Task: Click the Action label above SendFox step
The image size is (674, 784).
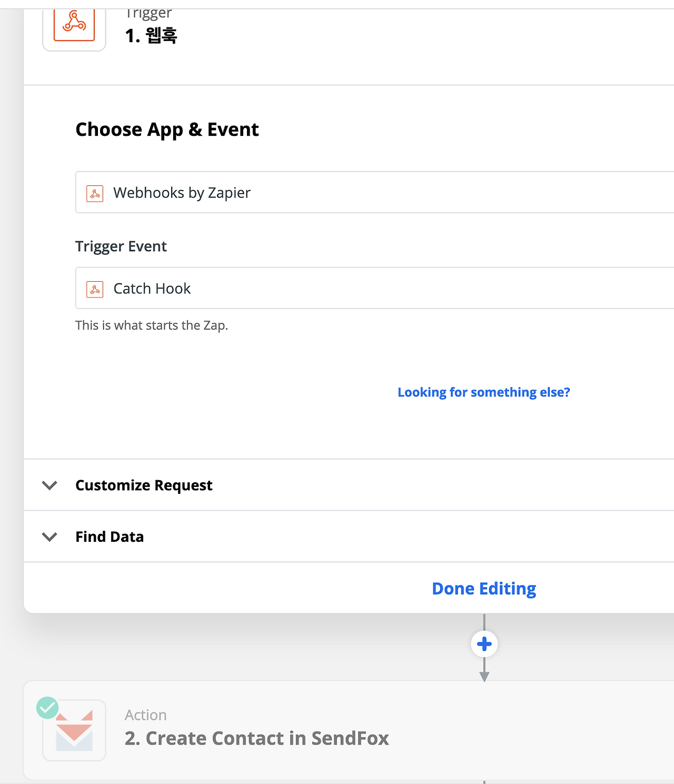Action: [146, 715]
